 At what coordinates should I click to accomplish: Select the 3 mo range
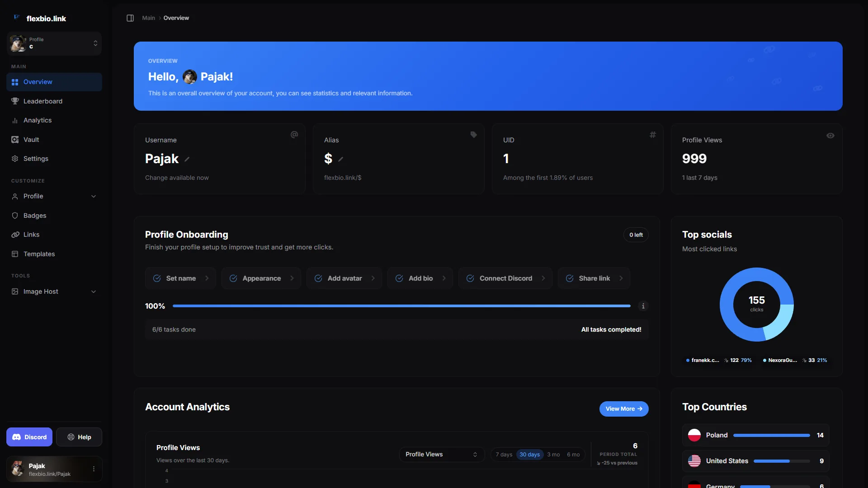point(553,455)
